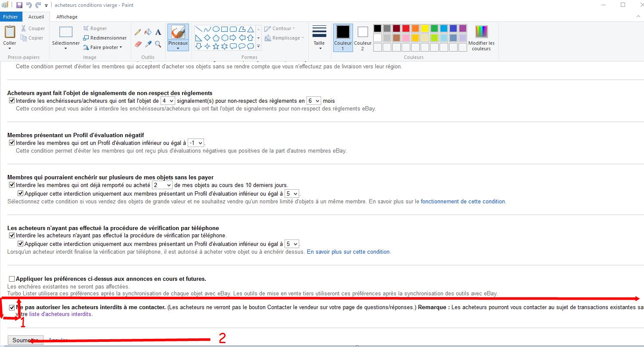This screenshot has width=644, height=347.
Task: Choose the Five-point star shape
Action: click(x=216, y=46)
